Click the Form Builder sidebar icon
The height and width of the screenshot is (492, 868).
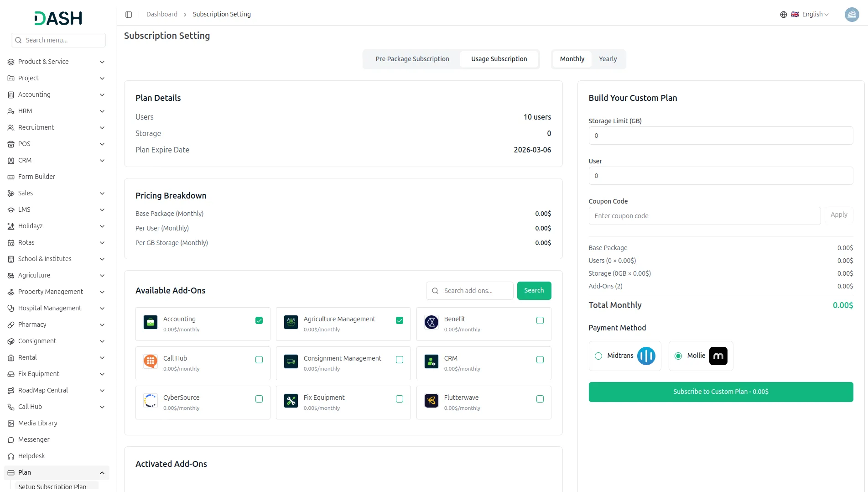pos(11,177)
